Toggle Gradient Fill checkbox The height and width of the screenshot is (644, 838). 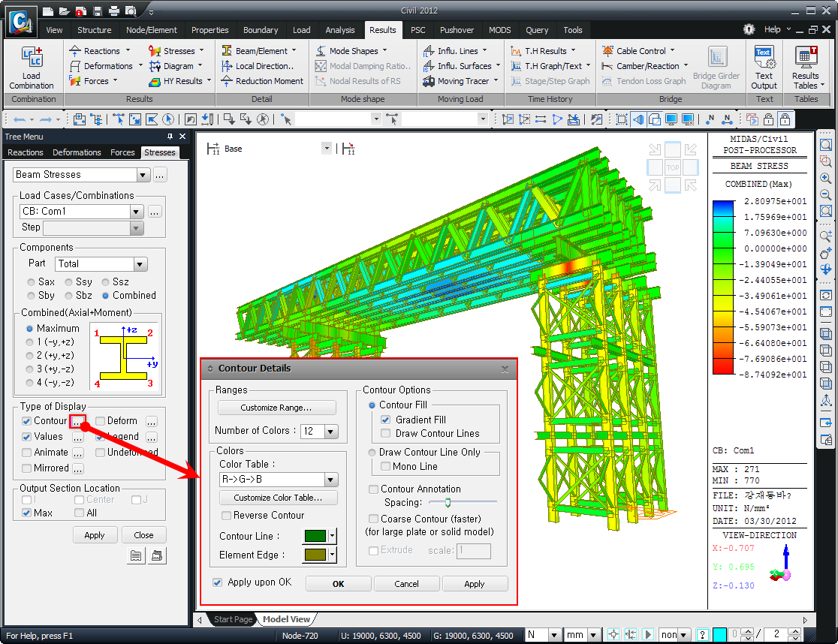[385, 420]
